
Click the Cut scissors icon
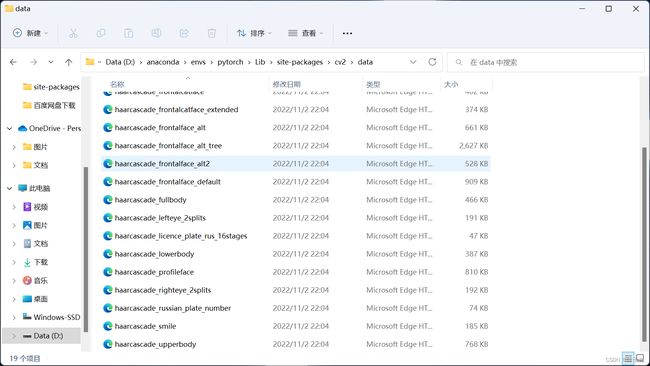point(73,33)
